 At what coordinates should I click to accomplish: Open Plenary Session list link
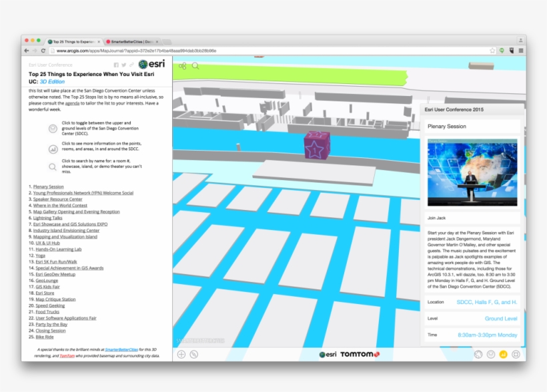coord(49,187)
